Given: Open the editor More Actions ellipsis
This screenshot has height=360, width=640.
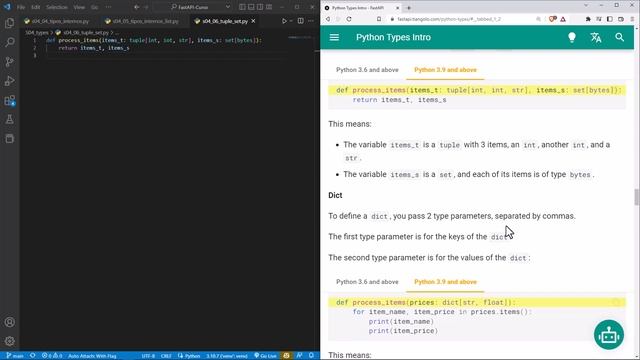Looking at the screenshot, I should click(311, 21).
